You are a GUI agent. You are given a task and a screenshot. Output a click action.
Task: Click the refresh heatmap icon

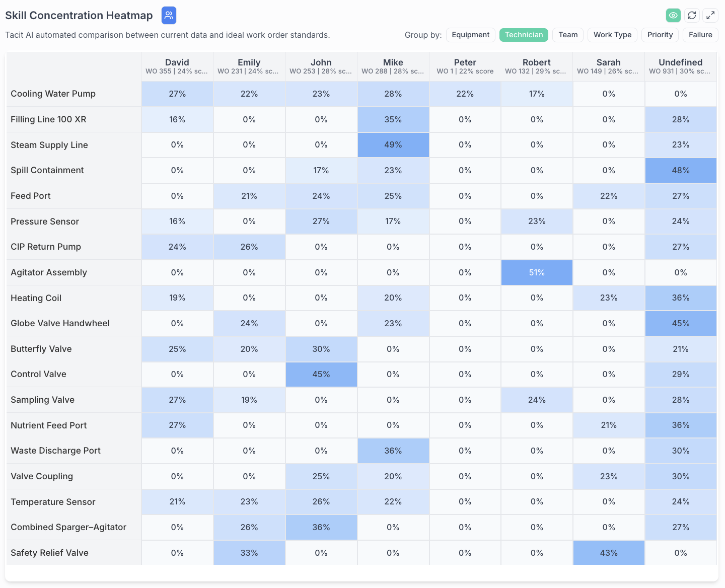[692, 16]
